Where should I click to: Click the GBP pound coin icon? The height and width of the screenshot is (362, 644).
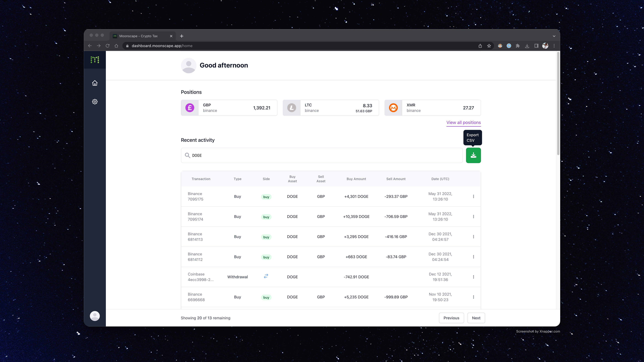click(190, 108)
